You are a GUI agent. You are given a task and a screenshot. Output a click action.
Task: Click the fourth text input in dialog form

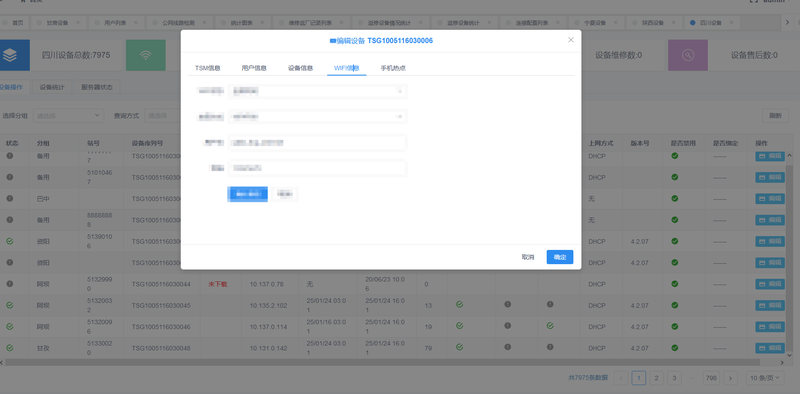click(317, 167)
